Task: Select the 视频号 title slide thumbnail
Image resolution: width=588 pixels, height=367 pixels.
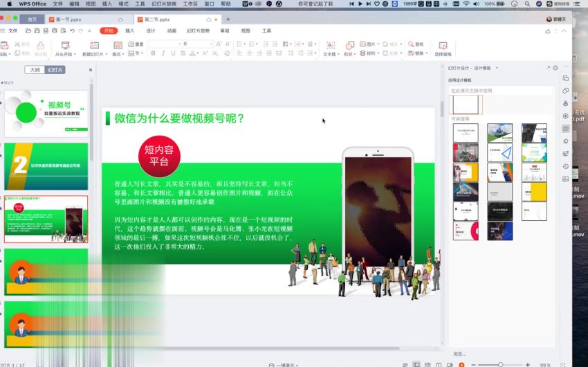Action: pos(46,114)
